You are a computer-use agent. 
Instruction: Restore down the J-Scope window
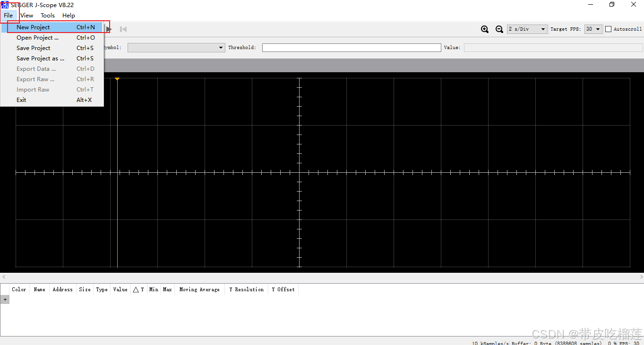click(612, 5)
